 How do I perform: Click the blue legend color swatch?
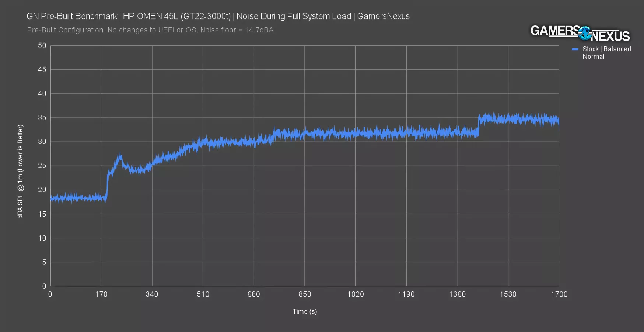(x=575, y=49)
